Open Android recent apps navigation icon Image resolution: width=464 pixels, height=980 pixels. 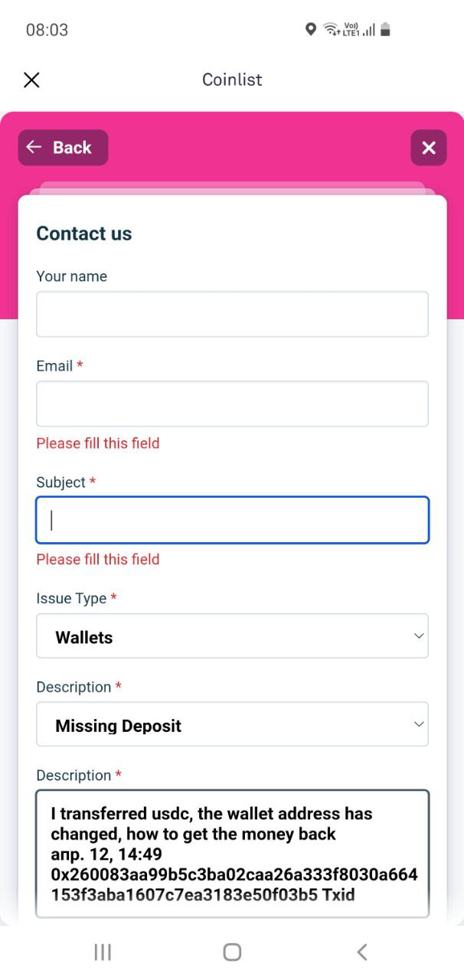pos(103,952)
